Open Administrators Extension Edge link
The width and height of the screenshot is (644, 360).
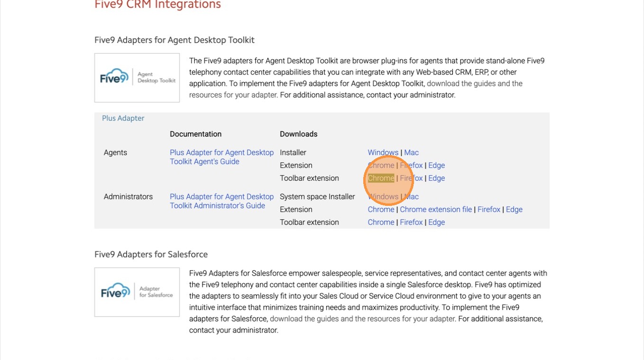coord(514,209)
